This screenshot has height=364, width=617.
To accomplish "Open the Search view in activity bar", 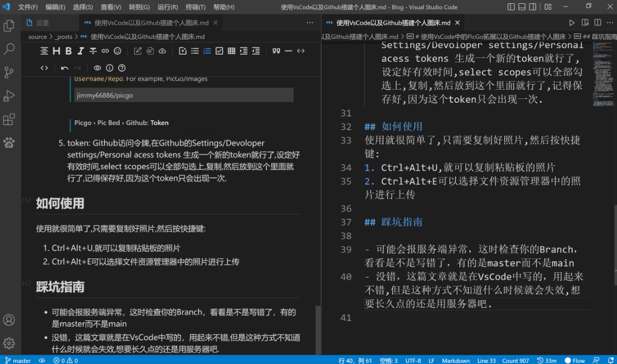I will click(9, 49).
